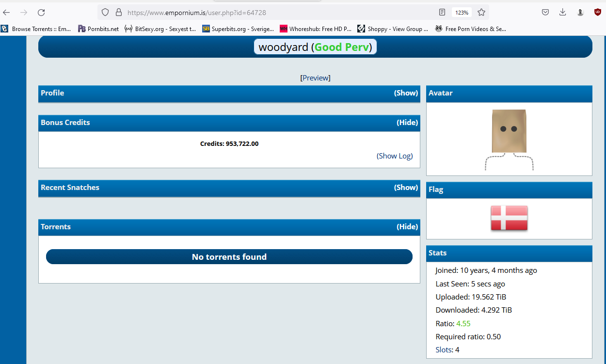Collapse the Torrents section with Hide
Viewport: 606px width, 364px height.
(x=407, y=227)
